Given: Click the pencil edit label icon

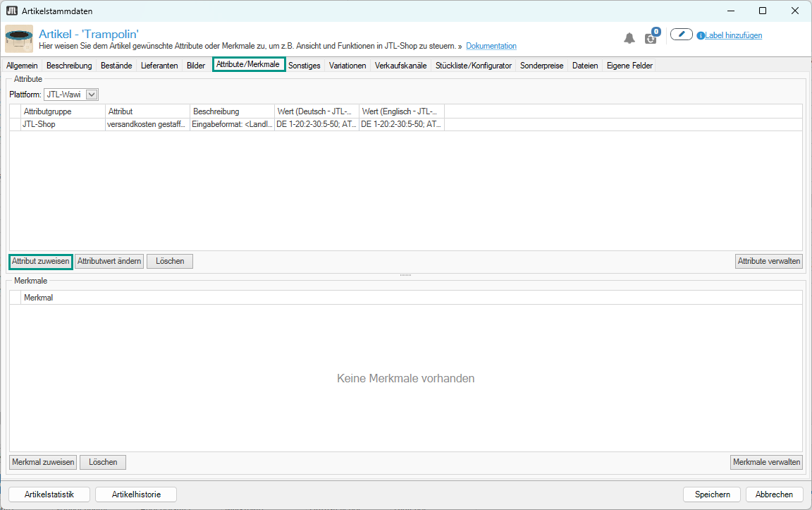Looking at the screenshot, I should pos(681,35).
